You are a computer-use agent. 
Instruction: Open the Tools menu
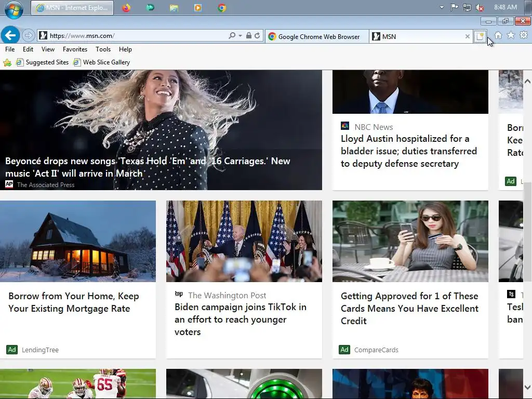coord(103,49)
